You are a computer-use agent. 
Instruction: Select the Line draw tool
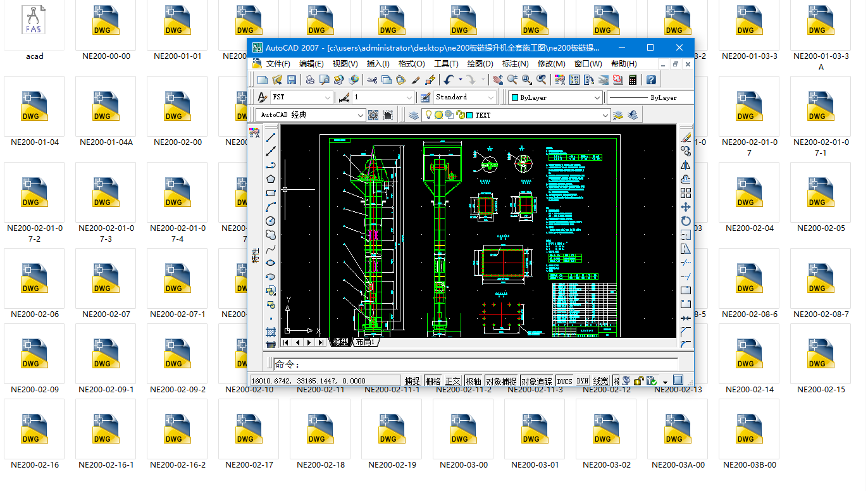click(x=271, y=137)
